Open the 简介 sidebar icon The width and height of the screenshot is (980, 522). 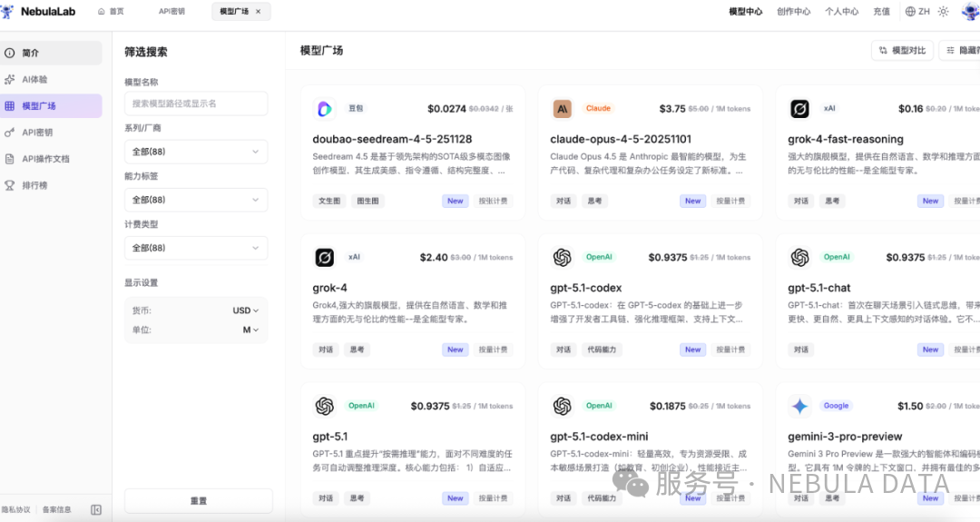[9, 54]
